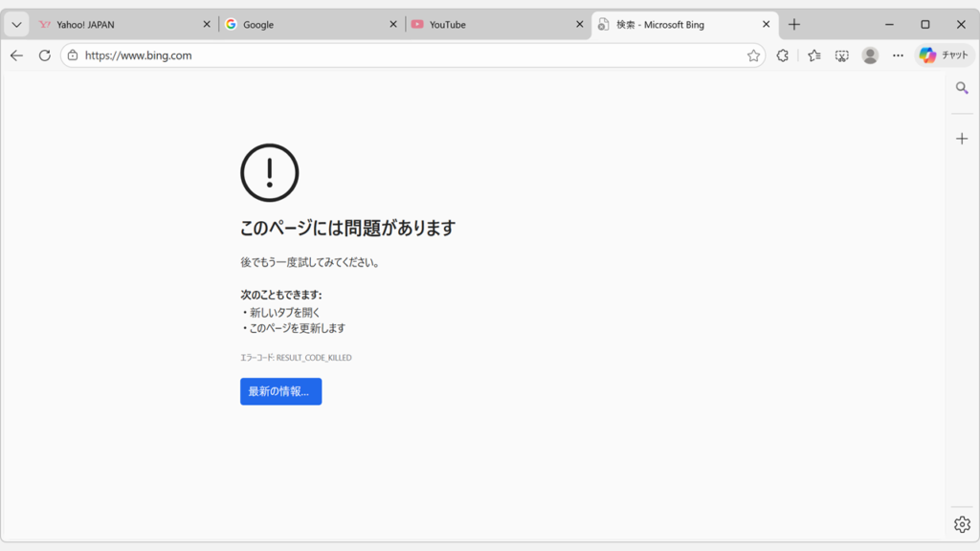Click inside the address bar
This screenshot has height=551, width=980.
coord(287,55)
